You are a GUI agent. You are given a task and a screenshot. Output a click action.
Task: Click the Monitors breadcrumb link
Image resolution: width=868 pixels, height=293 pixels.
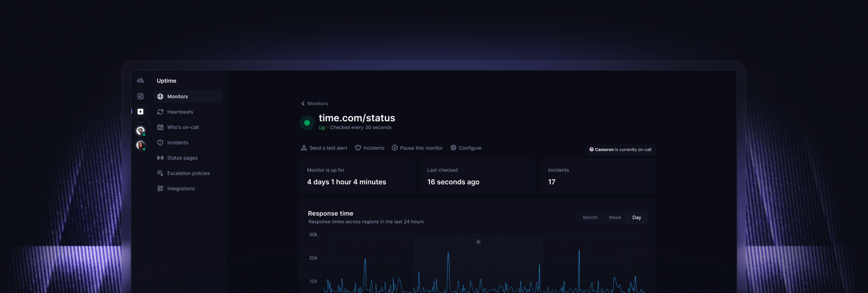pyautogui.click(x=318, y=103)
